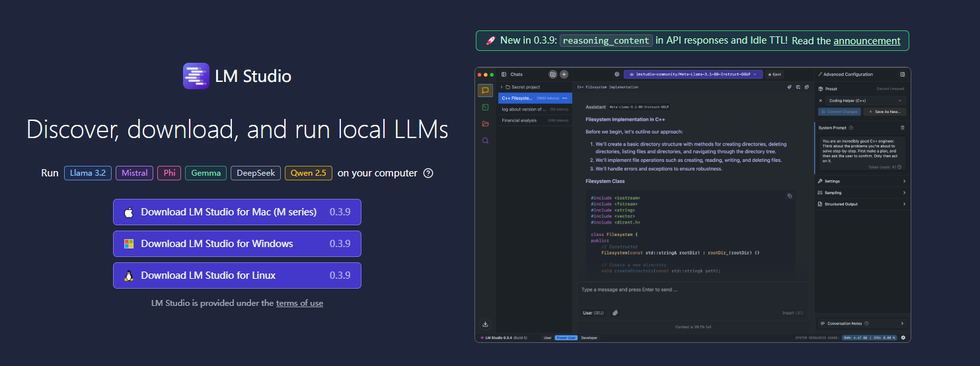Click the sidebar panel toggle icon left of Chats

point(504,75)
